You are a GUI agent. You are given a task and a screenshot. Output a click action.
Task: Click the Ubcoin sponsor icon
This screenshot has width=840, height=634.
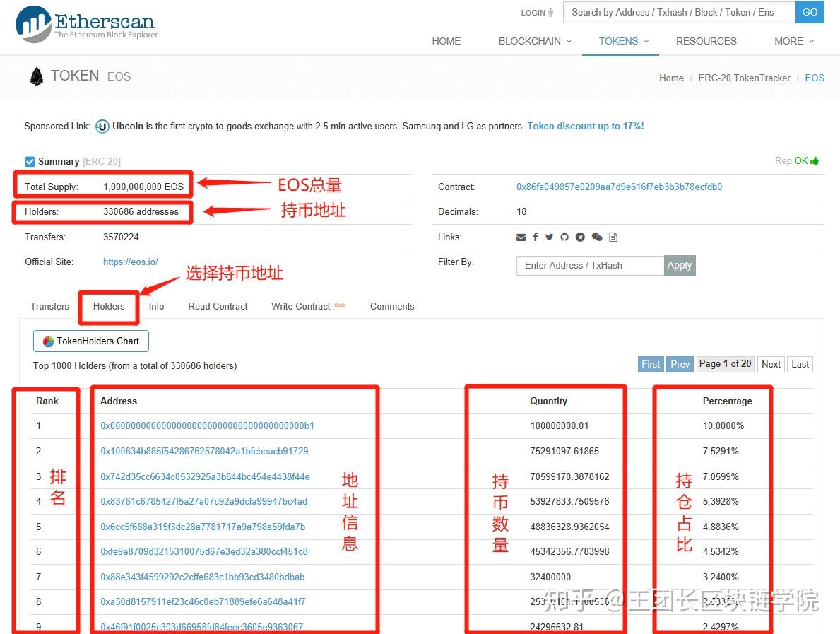click(x=102, y=127)
